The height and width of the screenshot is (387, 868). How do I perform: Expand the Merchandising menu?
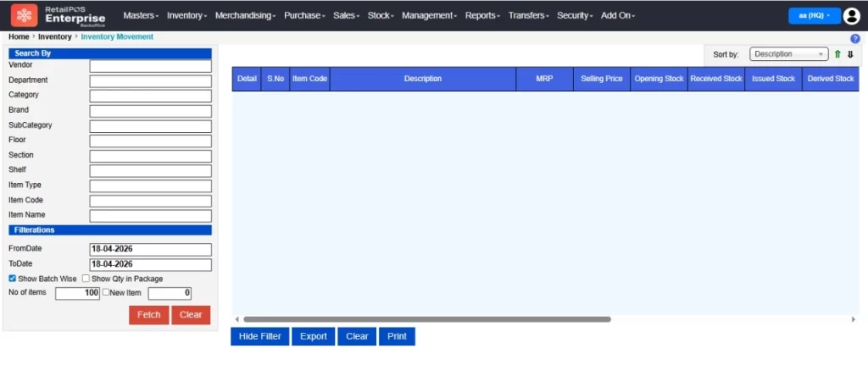point(245,15)
